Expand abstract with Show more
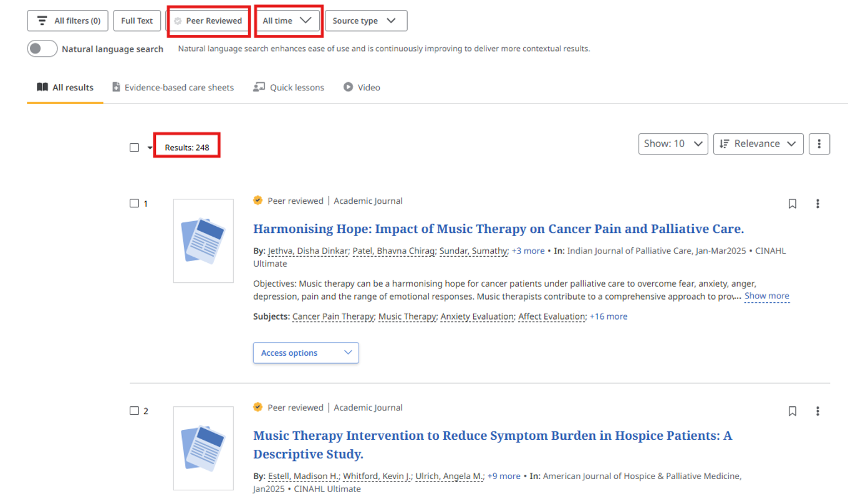This screenshot has height=504, width=848. (x=767, y=296)
